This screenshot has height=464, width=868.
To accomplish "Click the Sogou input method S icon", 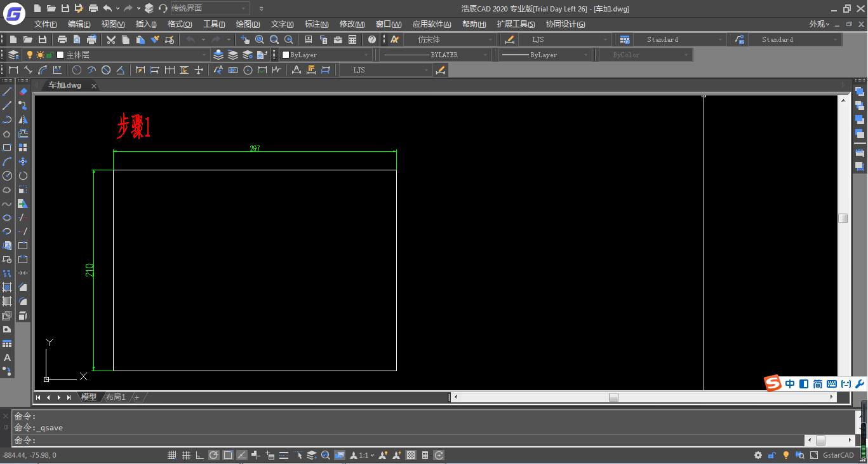I will (x=773, y=383).
